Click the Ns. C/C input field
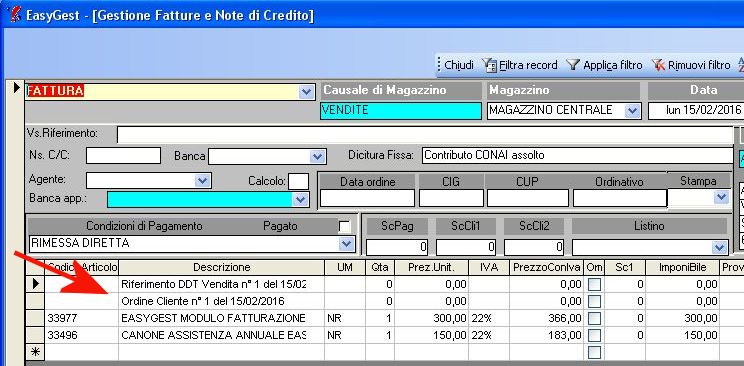744x366 pixels. tap(123, 156)
